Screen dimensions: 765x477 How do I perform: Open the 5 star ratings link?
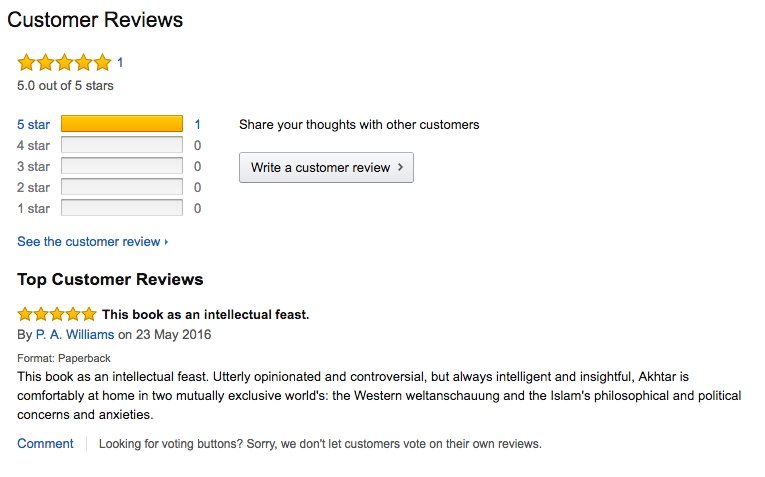pos(33,125)
